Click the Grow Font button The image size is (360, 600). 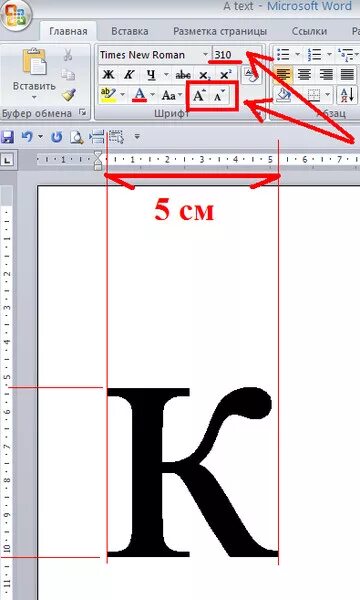[x=199, y=96]
